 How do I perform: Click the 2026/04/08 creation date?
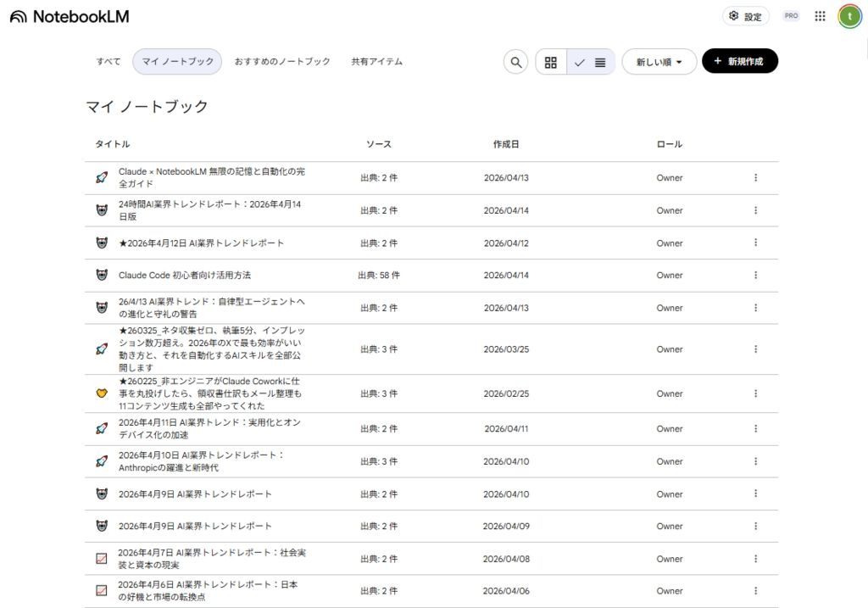(x=506, y=559)
